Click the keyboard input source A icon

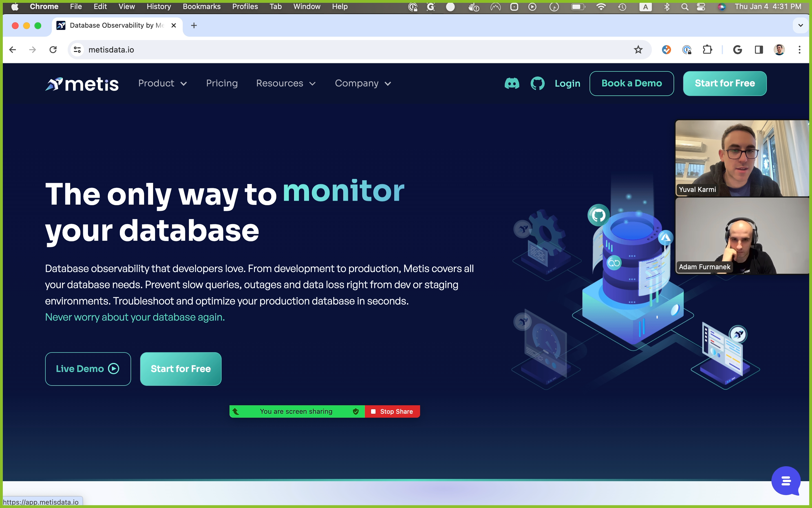pyautogui.click(x=645, y=7)
